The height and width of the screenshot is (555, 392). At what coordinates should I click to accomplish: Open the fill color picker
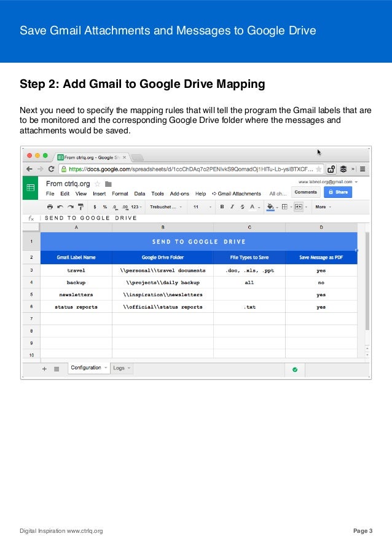tap(272, 207)
